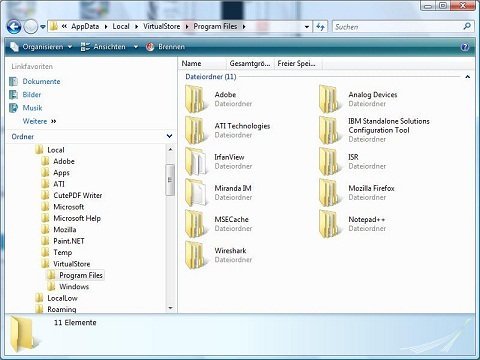Select Local in the folder tree
This screenshot has width=480, height=360.
[56, 150]
